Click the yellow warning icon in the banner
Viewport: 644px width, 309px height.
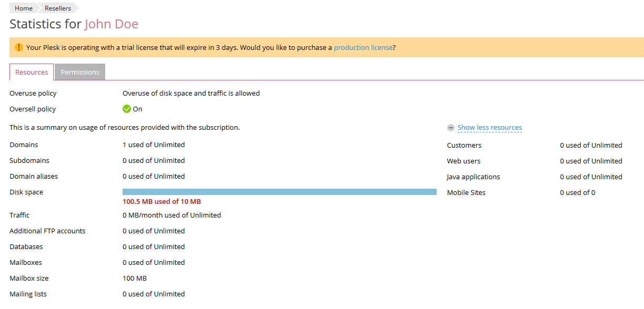point(19,47)
